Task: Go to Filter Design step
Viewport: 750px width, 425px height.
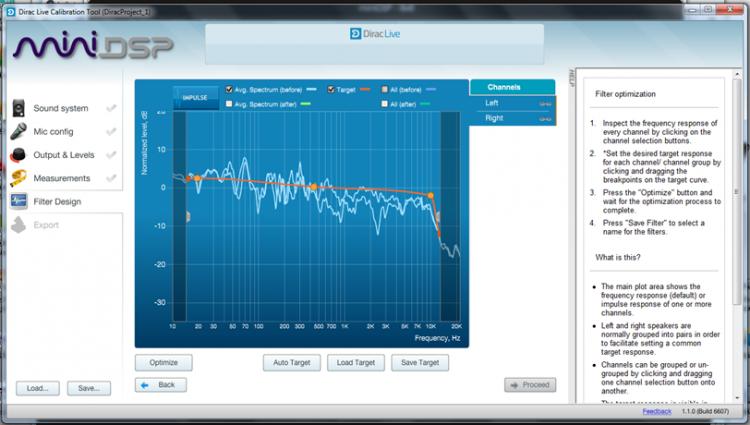Action: 57,202
